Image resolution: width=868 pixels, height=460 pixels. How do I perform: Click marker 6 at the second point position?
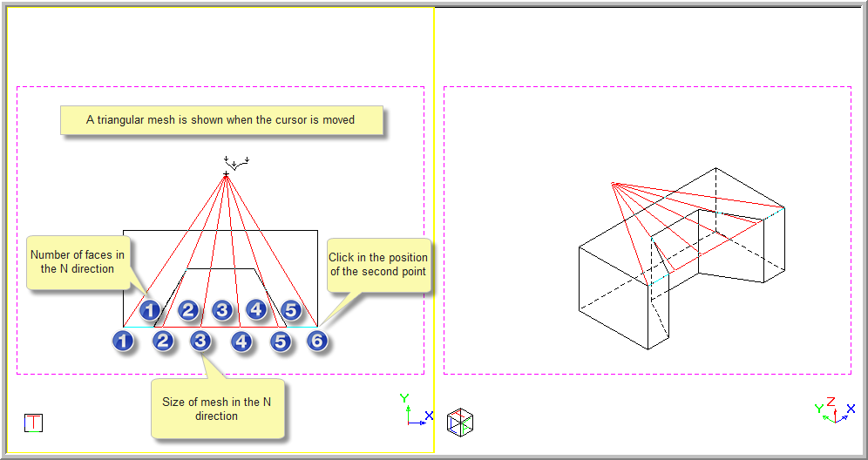click(x=317, y=341)
